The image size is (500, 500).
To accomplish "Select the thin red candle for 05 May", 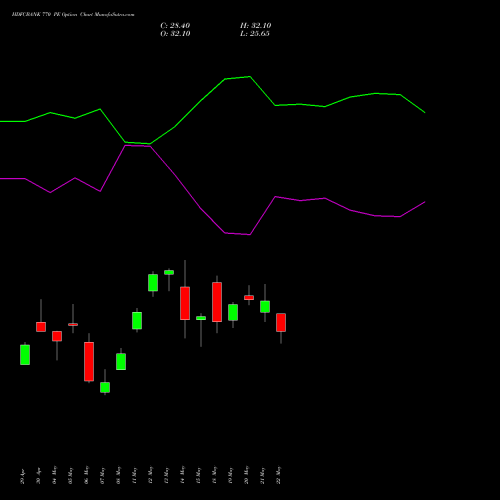I will coord(73,324).
